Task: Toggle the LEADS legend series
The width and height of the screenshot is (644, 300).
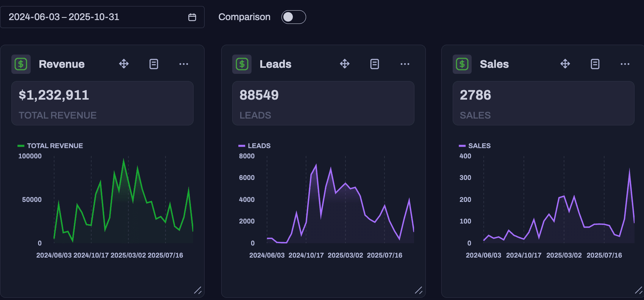Action: point(255,146)
